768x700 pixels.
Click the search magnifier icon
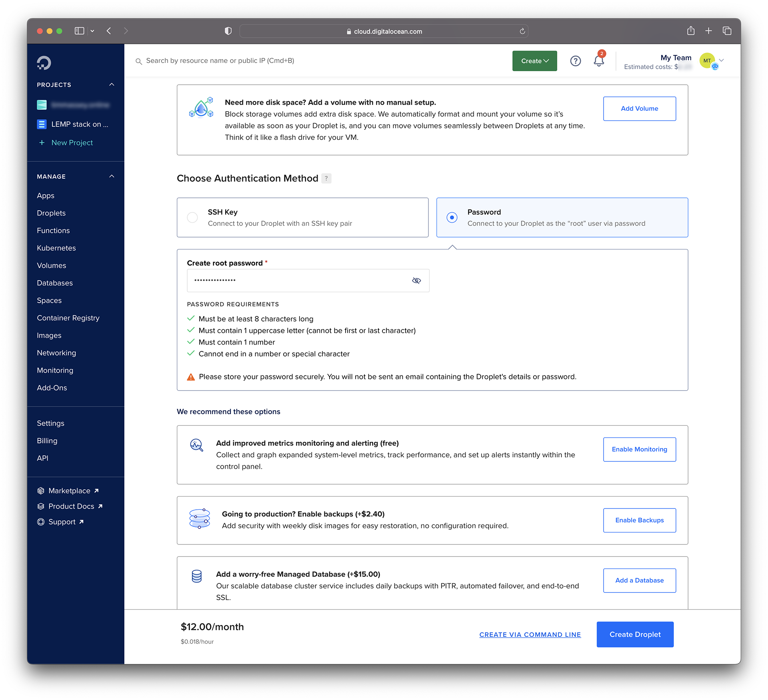click(x=139, y=61)
